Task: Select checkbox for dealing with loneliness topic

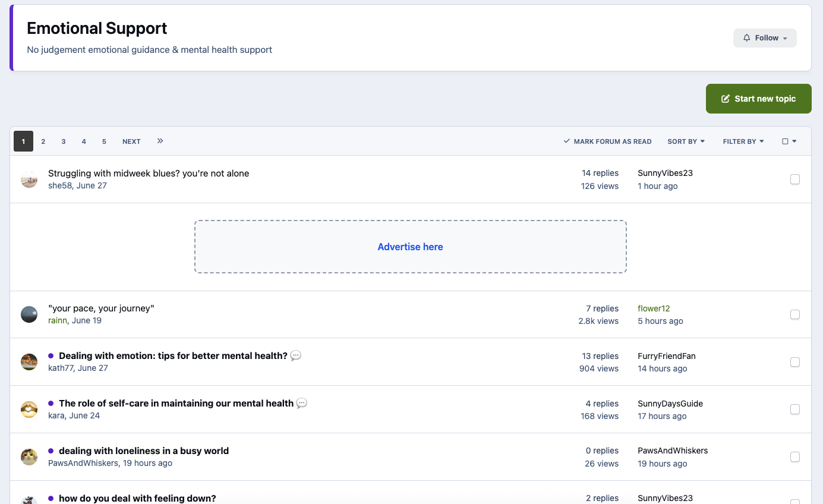Action: pos(795,457)
